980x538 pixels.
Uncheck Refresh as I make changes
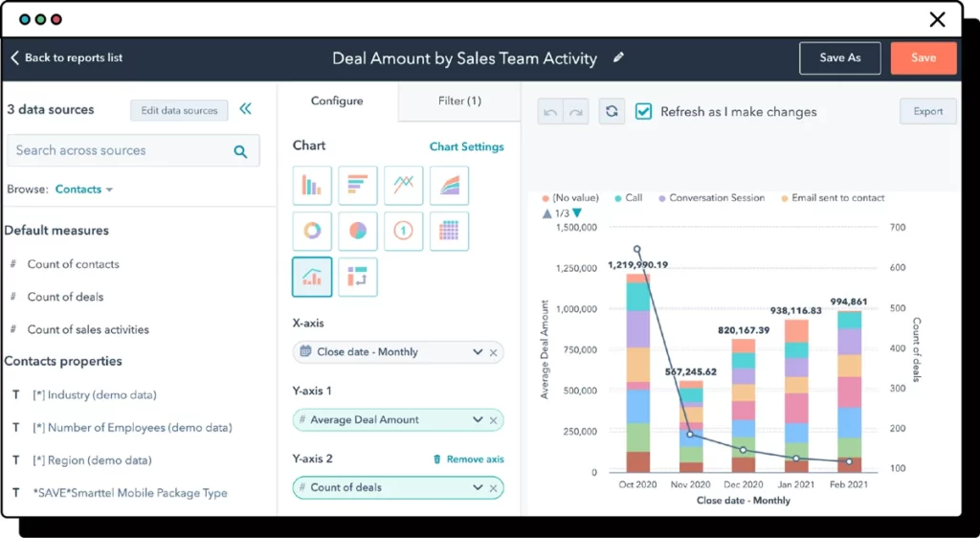click(644, 111)
